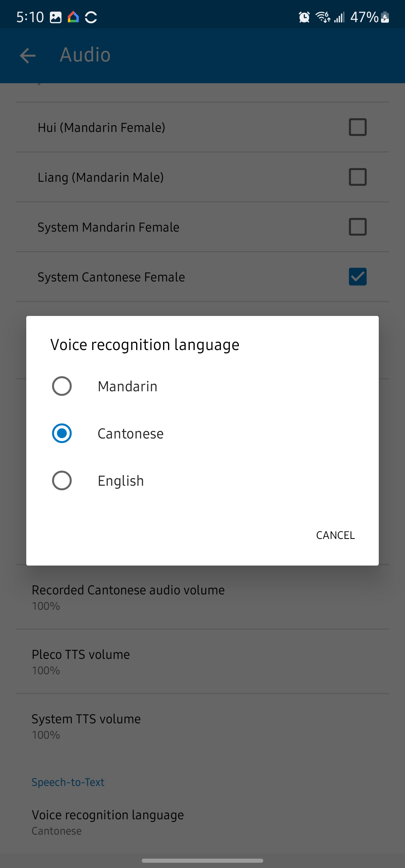Tap the gallery image notification icon
This screenshot has height=868, width=405.
coord(55,17)
